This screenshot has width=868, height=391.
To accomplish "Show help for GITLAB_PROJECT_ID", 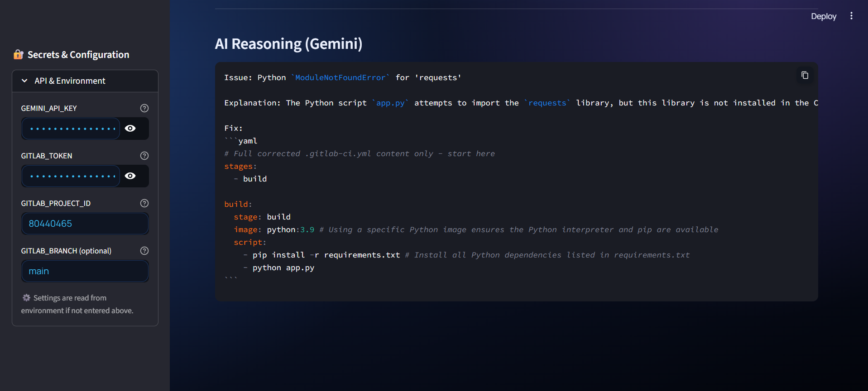I will pyautogui.click(x=144, y=203).
